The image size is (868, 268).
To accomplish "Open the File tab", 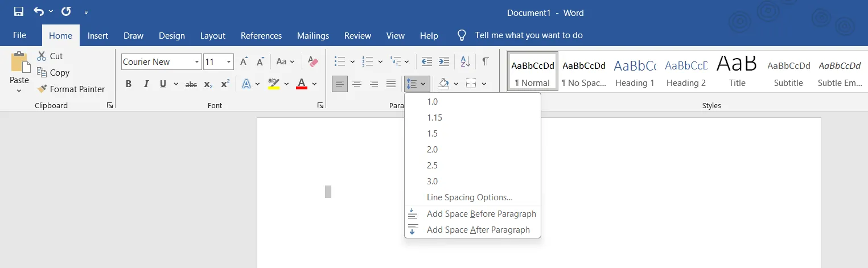I will click(20, 35).
